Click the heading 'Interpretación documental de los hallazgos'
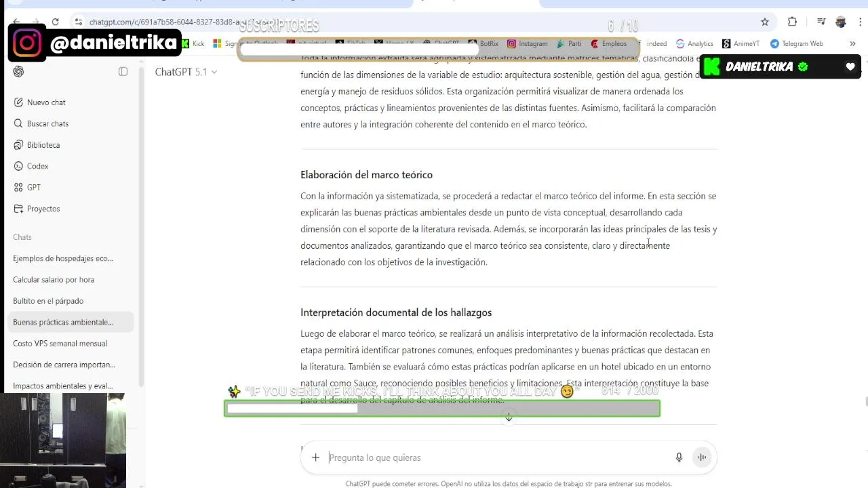868x488 pixels. (x=396, y=312)
